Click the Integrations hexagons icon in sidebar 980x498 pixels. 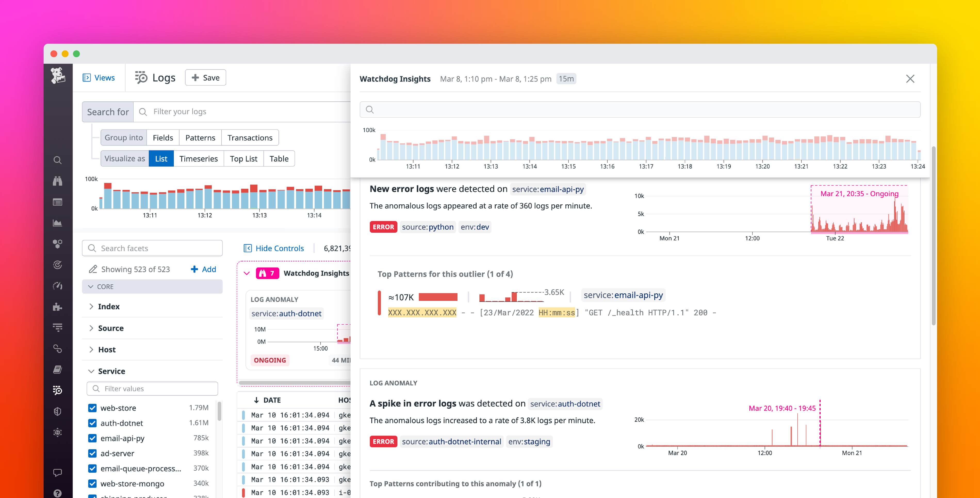(x=58, y=244)
